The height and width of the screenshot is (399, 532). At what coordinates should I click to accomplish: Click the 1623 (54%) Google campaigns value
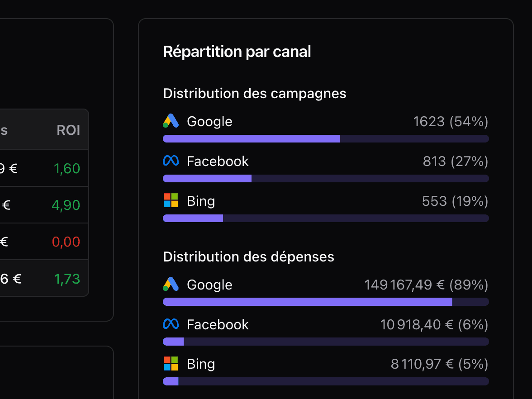tap(450, 121)
